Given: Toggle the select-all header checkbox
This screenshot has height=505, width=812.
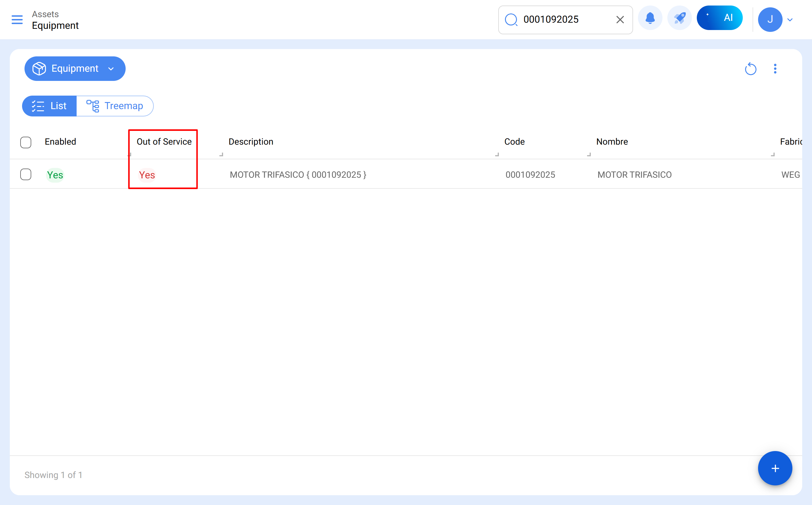Looking at the screenshot, I should point(26,142).
